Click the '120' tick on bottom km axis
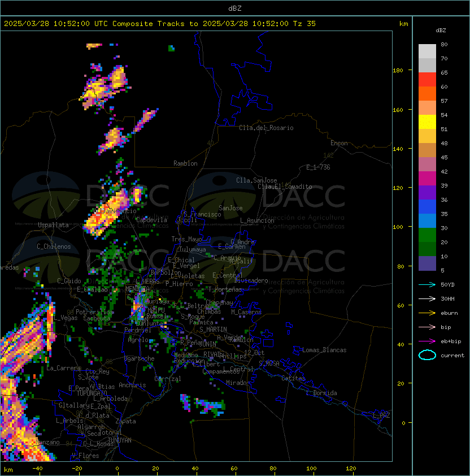 tap(351, 469)
